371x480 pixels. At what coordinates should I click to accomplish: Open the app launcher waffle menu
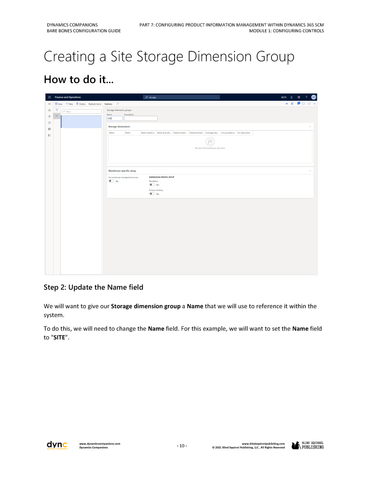click(49, 97)
